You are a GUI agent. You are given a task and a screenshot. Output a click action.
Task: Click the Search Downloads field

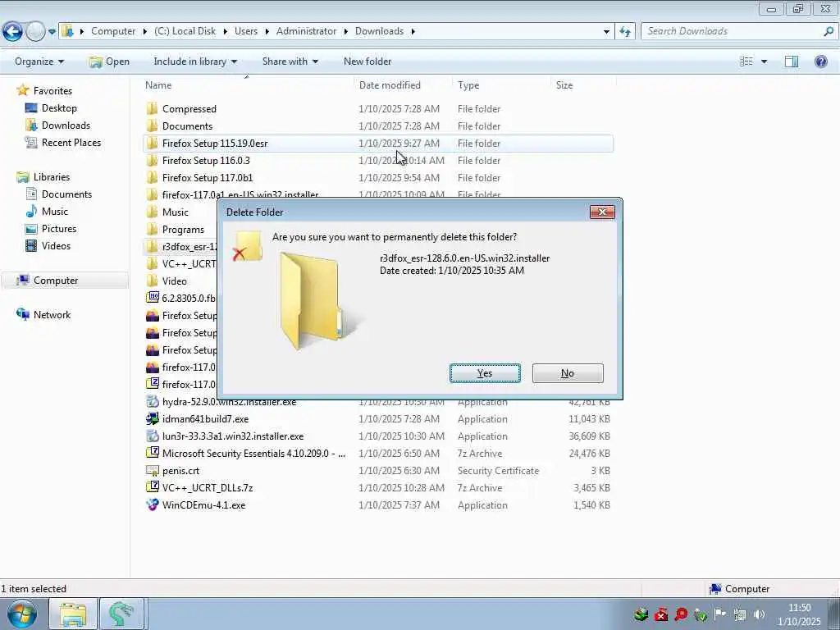(734, 31)
